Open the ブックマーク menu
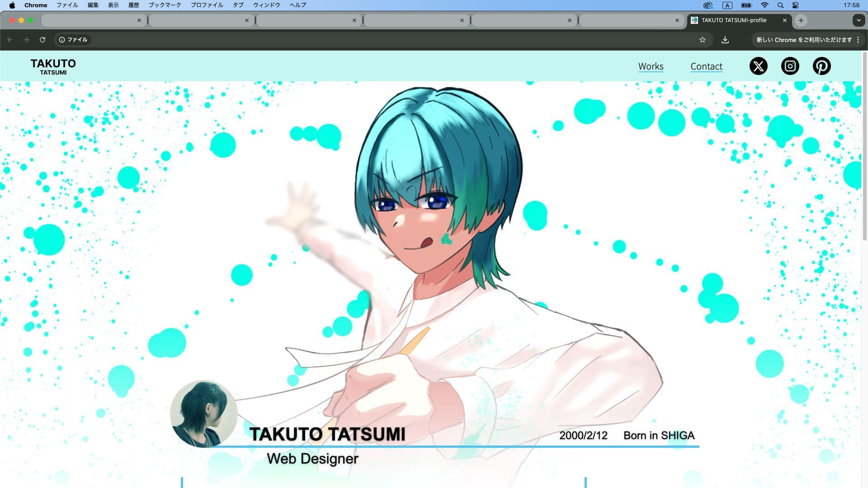 tap(165, 5)
